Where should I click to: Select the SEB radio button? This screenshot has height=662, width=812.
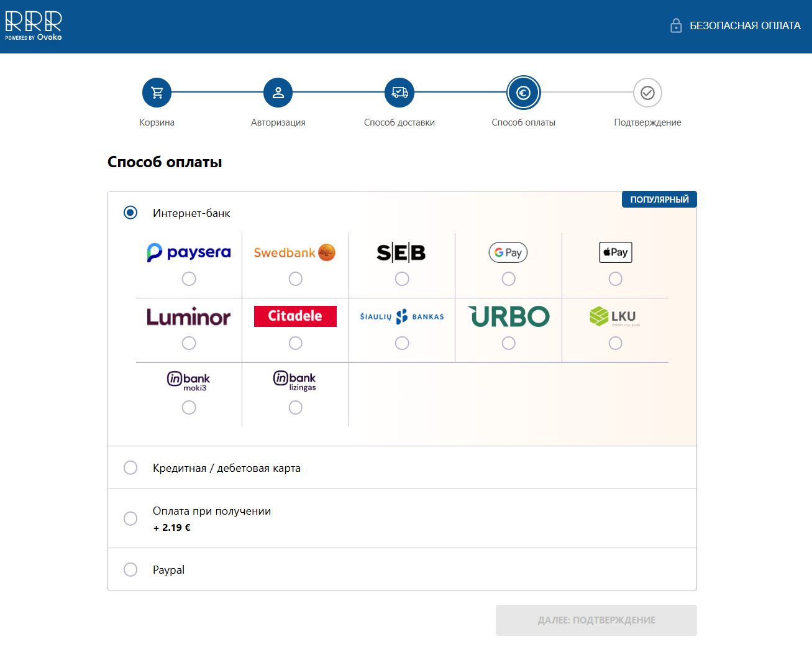pos(402,279)
